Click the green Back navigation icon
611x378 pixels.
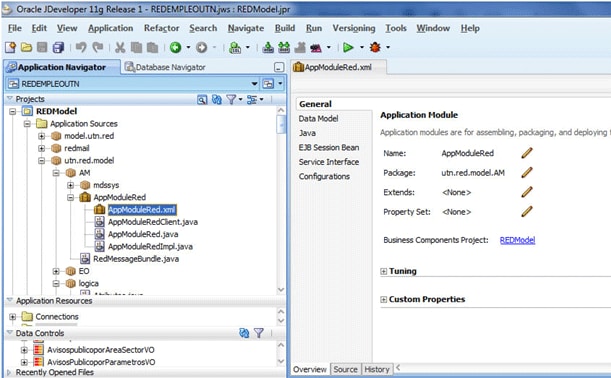coord(175,48)
